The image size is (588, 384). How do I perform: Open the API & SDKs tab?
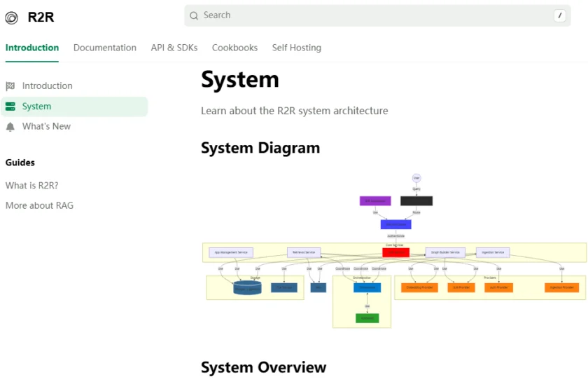(174, 48)
